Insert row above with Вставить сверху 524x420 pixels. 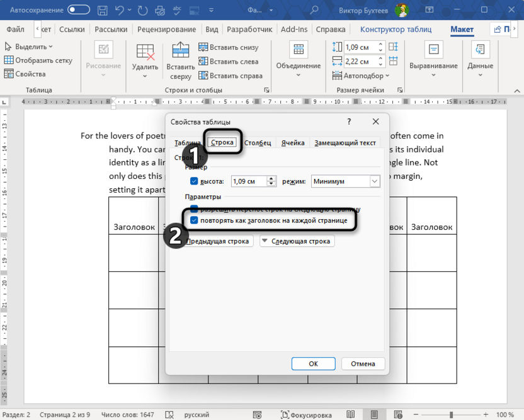pos(181,61)
